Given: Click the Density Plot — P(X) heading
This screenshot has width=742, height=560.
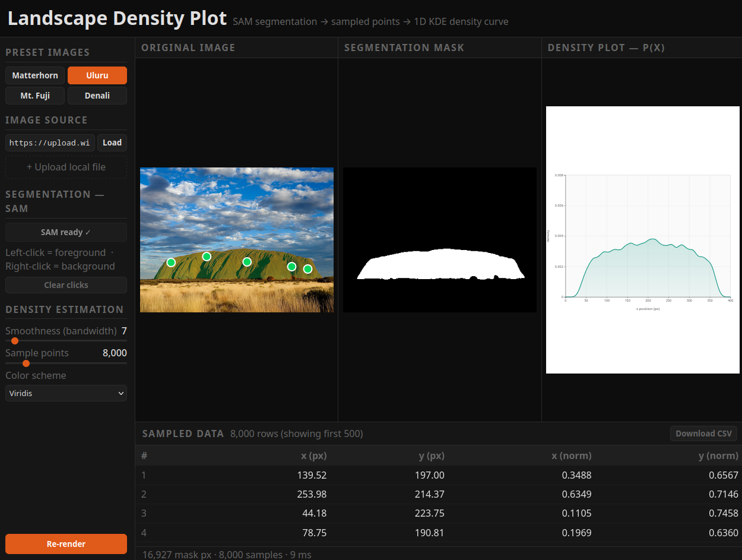Looking at the screenshot, I should tap(606, 48).
